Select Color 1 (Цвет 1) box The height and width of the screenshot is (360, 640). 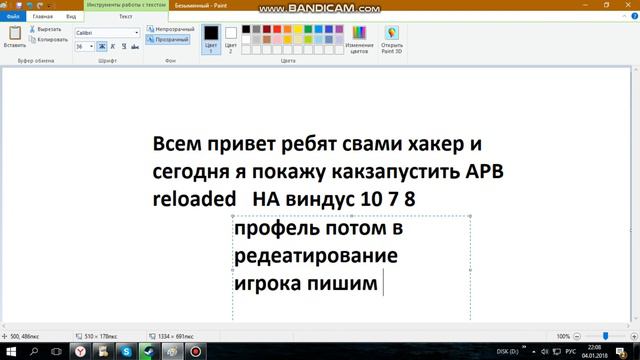pos(211,40)
